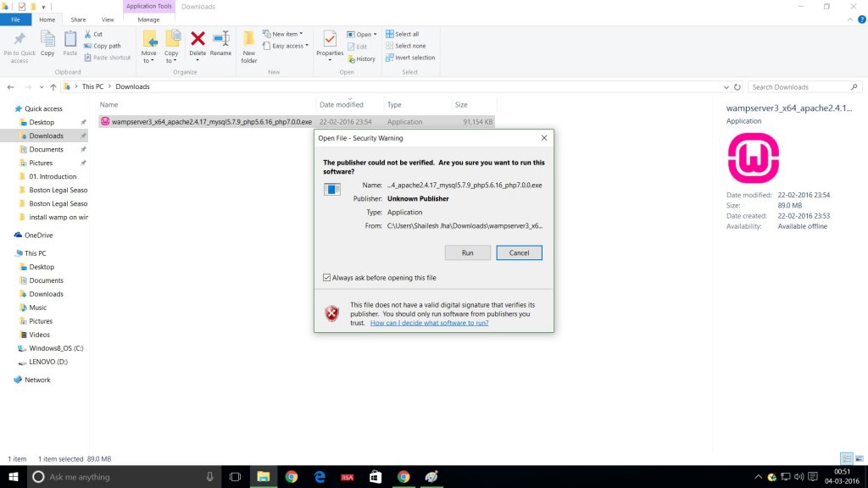Viewport: 868px width, 488px height.
Task: Click the Back navigation arrow
Action: pyautogui.click(x=10, y=87)
